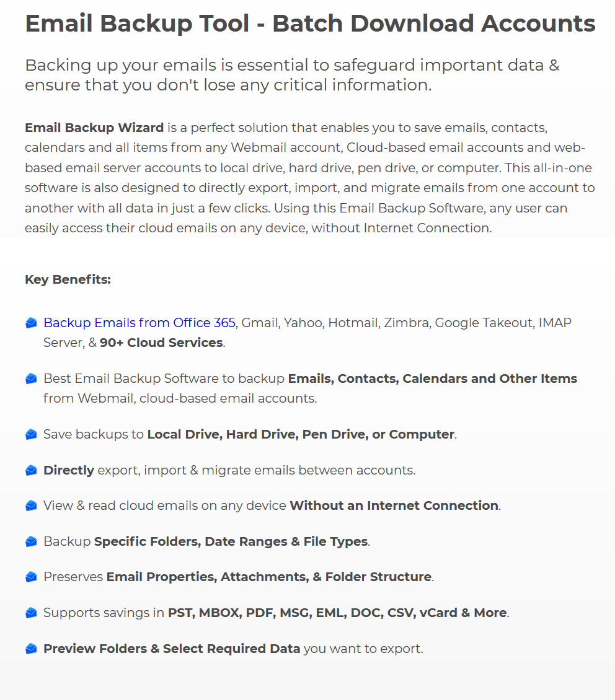Screen dimensions: 615x700
Task: Click envelope bullet beside Office 365 backup item
Action: (31, 323)
